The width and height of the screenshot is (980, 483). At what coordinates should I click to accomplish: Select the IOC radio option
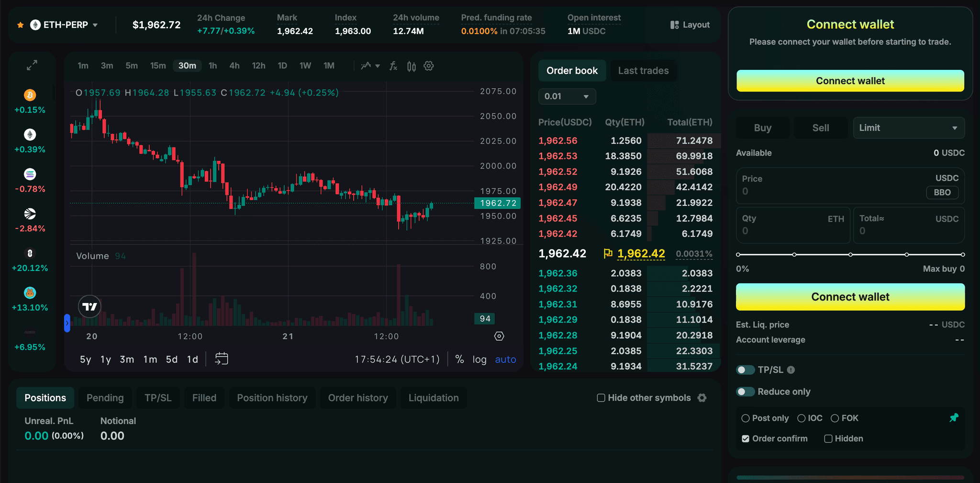click(802, 418)
